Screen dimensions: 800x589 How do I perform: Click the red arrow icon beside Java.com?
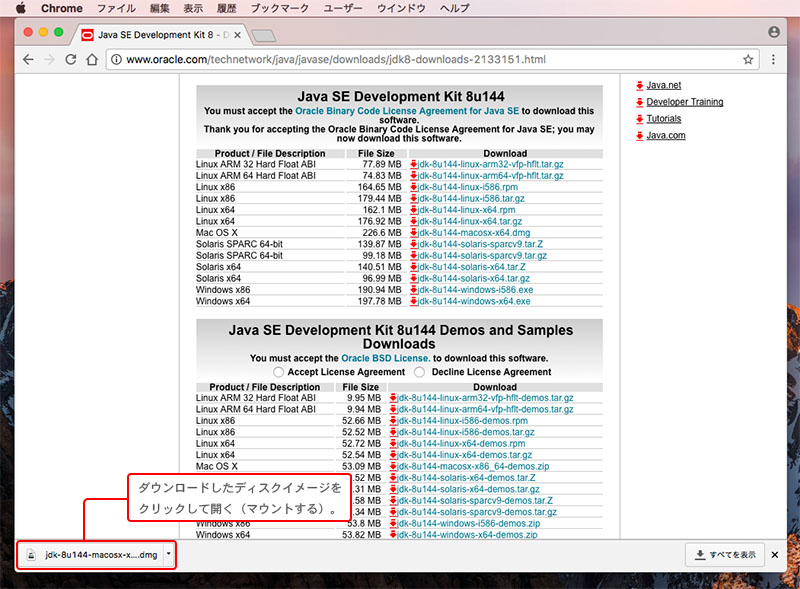(640, 136)
